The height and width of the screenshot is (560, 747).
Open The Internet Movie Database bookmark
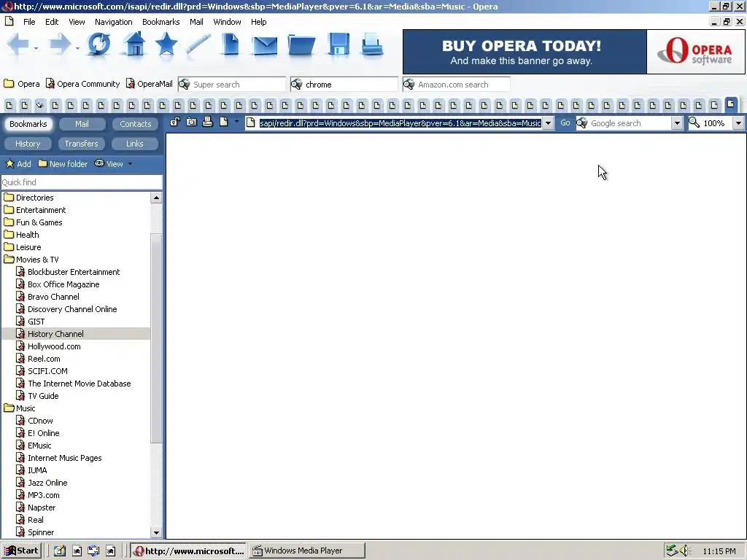(x=79, y=384)
